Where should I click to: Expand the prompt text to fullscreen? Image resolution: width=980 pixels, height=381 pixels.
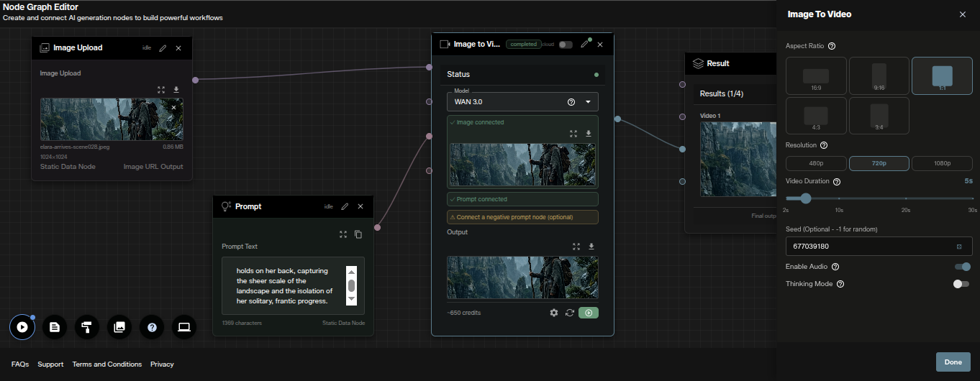[x=343, y=234]
